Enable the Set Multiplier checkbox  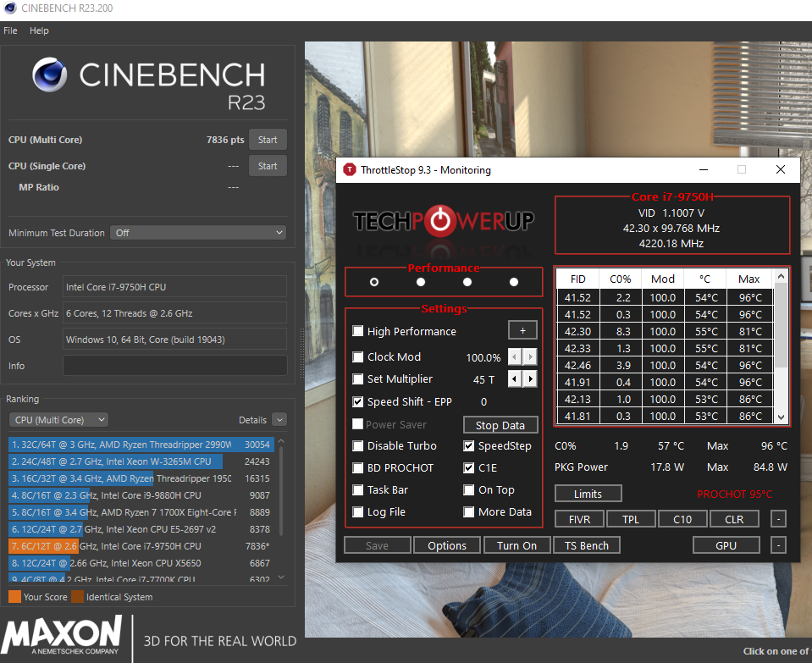click(358, 378)
